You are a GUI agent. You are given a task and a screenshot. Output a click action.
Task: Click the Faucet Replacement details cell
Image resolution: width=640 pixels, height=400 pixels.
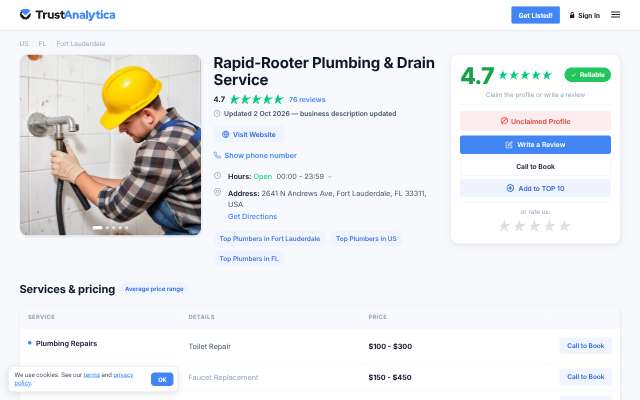[223, 378]
